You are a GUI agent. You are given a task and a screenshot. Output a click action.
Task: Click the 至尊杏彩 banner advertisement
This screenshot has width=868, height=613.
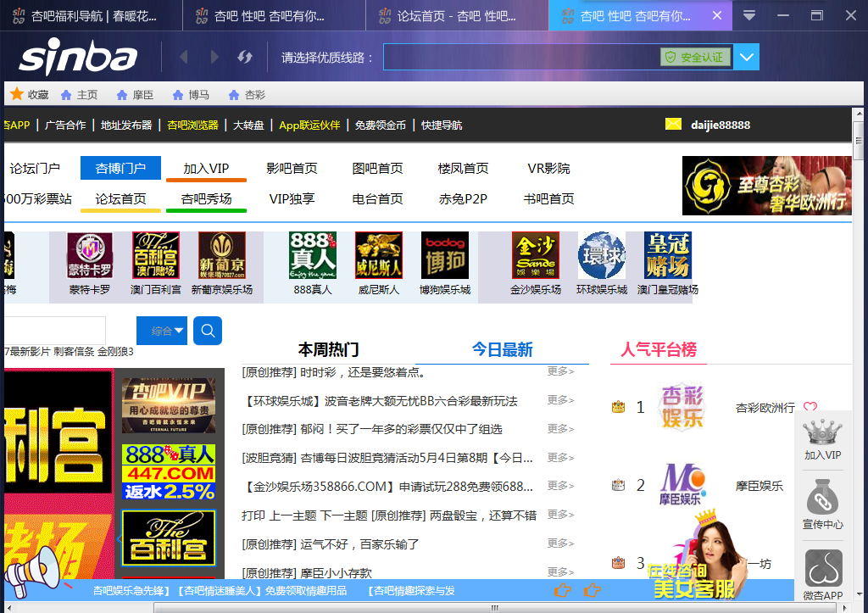[766, 186]
